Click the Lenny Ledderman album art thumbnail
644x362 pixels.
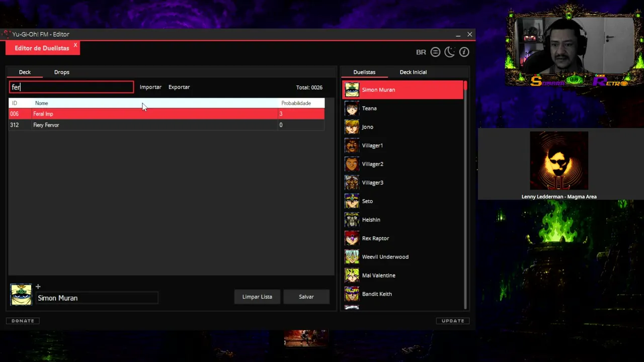pos(559,161)
